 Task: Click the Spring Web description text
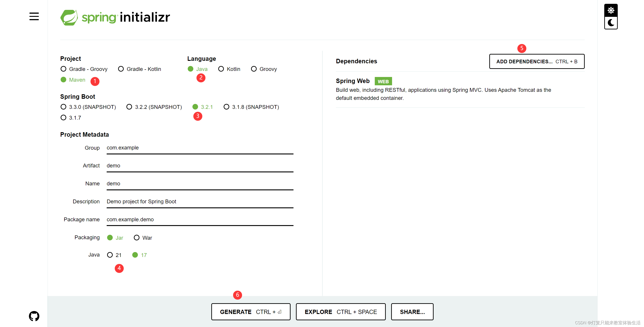coord(443,94)
